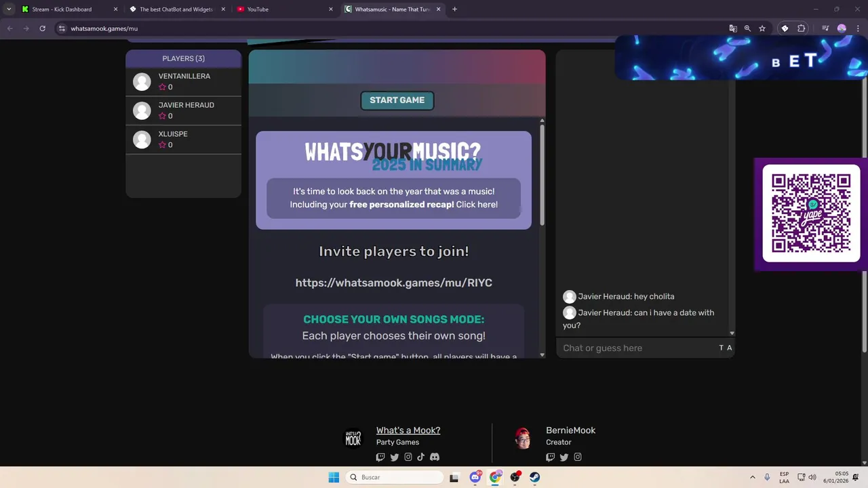The image size is (868, 488).
Task: Select player JAVIER HERAUD's avatar
Action: [142, 110]
